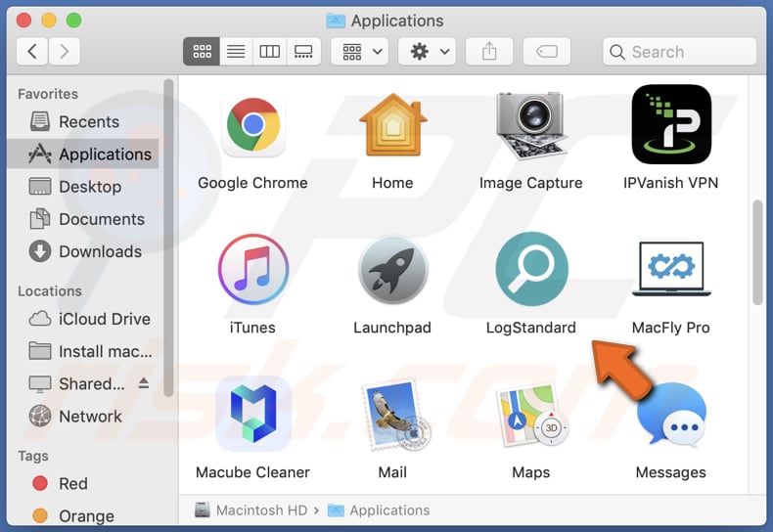
Task: Click the Edit Tags toolbar button
Action: (x=547, y=51)
